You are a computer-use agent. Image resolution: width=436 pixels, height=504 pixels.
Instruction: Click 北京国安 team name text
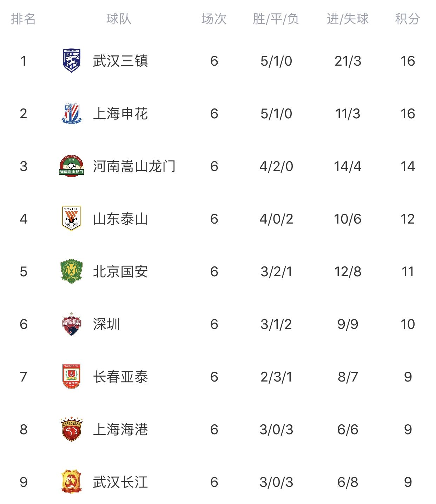click(x=120, y=271)
